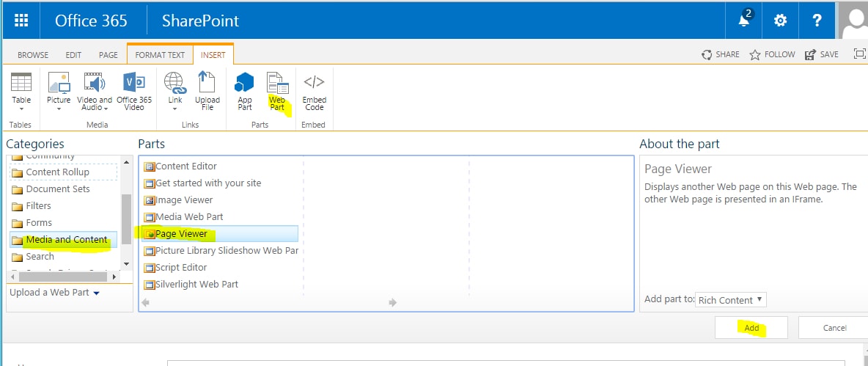Insert a Web Part

tap(277, 92)
